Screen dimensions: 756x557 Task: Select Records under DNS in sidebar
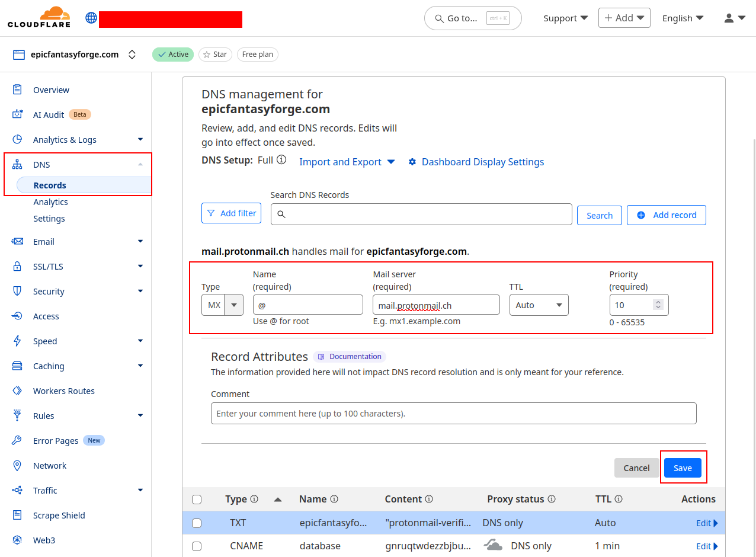[84, 185]
